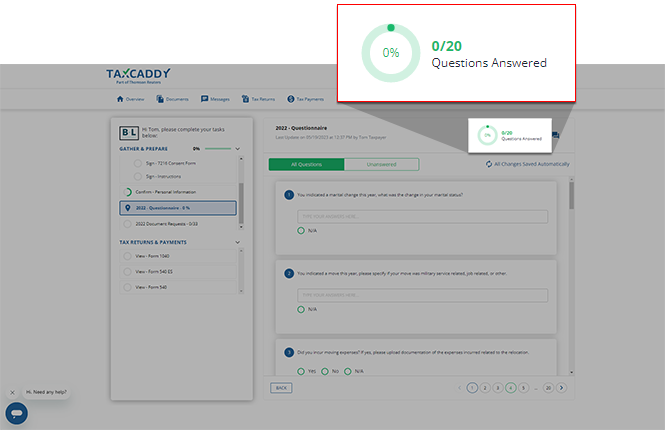Click up arrow of Gather & Prepare list scrollbar

(x=241, y=159)
